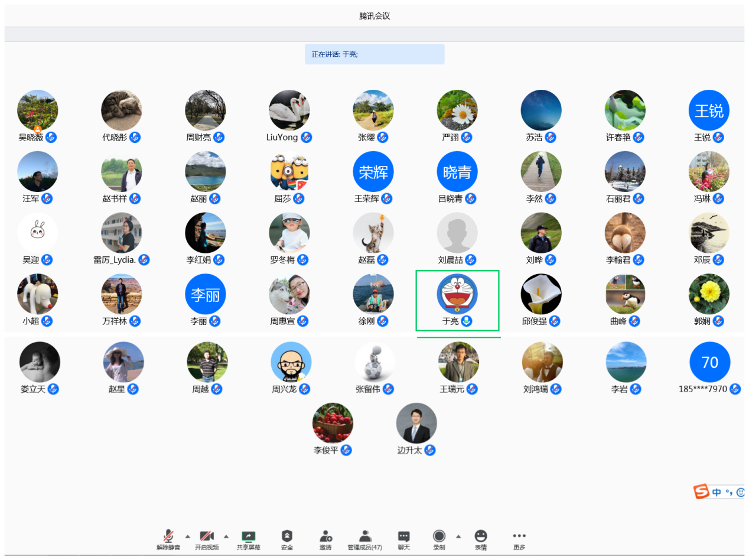Click the Emoji reactions (表情) icon
749x560 pixels.
[x=481, y=537]
